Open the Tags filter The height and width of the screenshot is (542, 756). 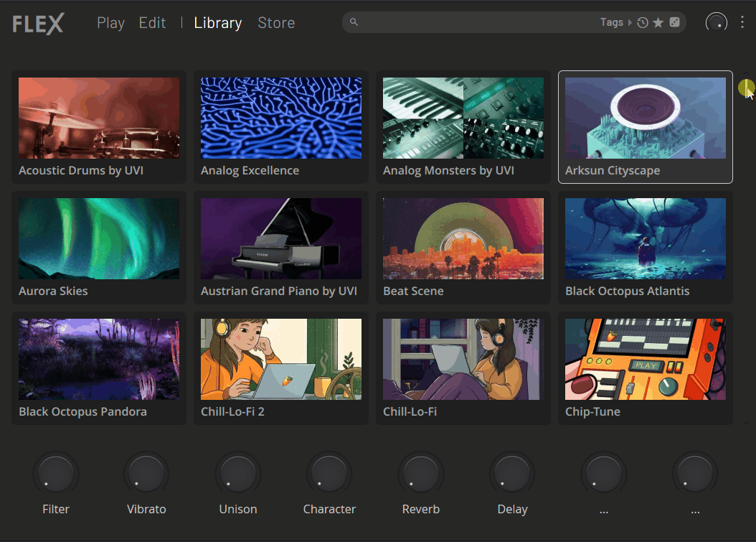point(612,22)
